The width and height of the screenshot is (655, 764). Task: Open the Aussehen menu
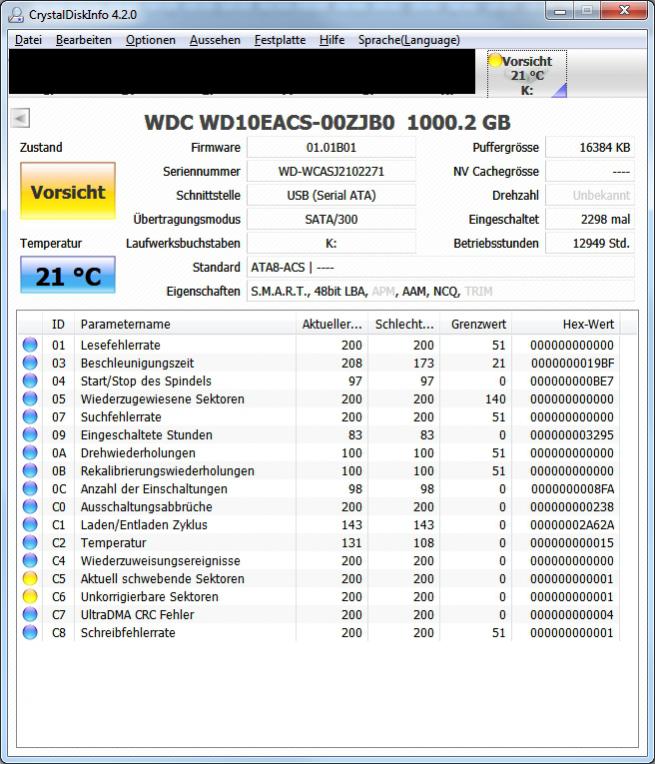pos(215,40)
